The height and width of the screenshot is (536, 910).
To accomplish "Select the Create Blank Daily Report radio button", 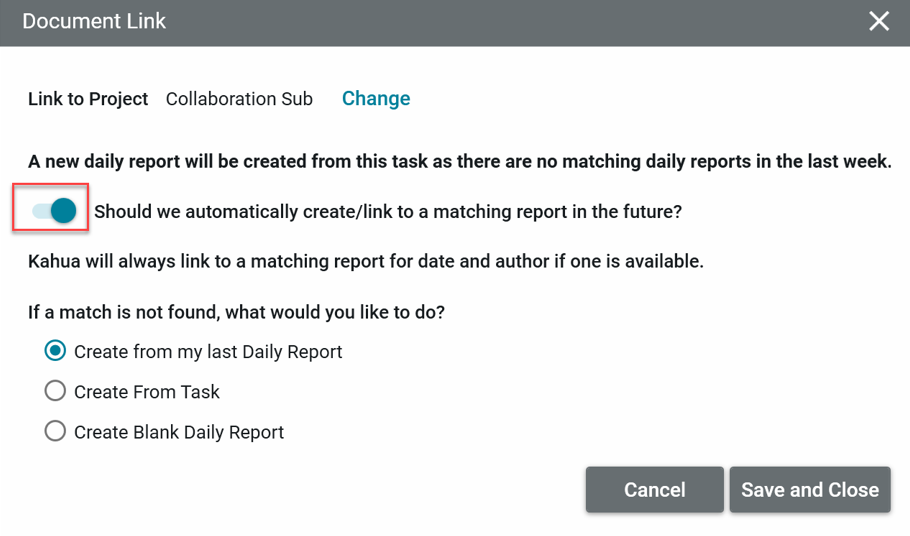I will pyautogui.click(x=56, y=431).
